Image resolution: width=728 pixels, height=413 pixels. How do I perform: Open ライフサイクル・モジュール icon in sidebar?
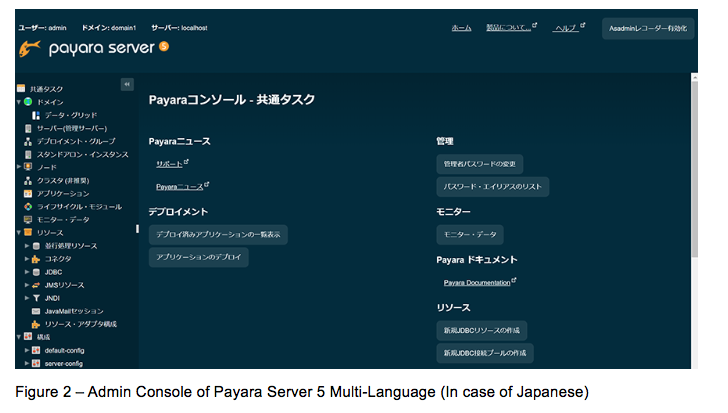28,206
